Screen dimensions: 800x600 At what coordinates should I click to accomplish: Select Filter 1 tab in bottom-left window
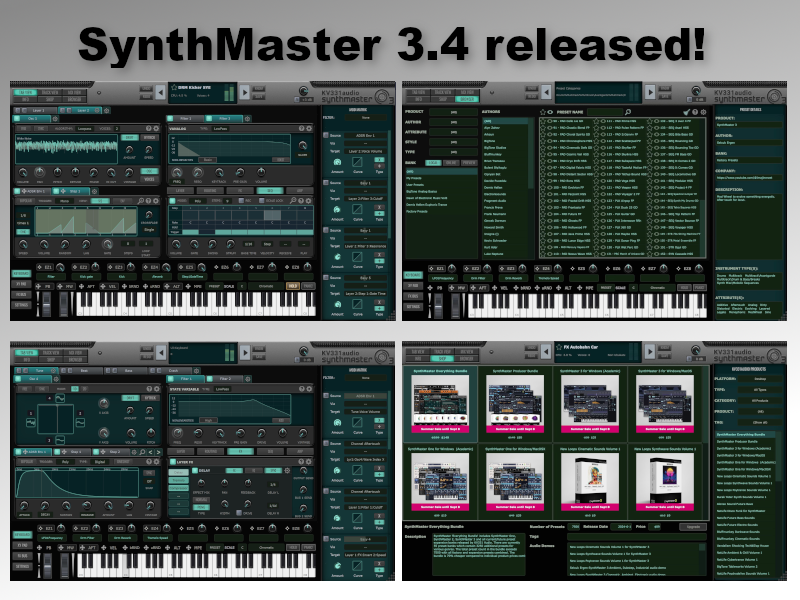186,379
